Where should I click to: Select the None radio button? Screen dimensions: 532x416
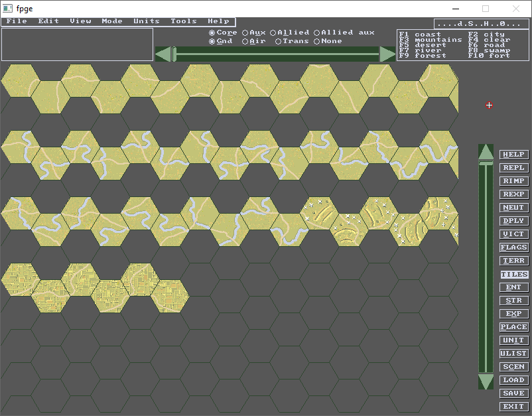(x=328, y=41)
